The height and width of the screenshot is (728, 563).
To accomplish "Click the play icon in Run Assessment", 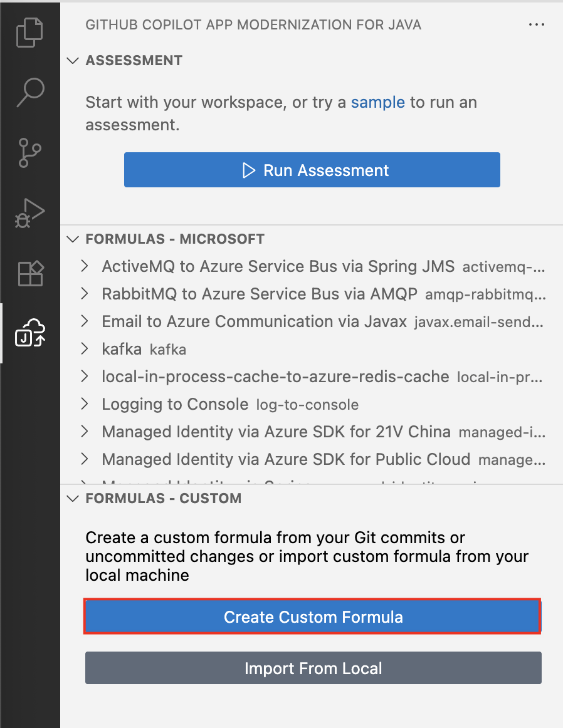I will click(249, 170).
